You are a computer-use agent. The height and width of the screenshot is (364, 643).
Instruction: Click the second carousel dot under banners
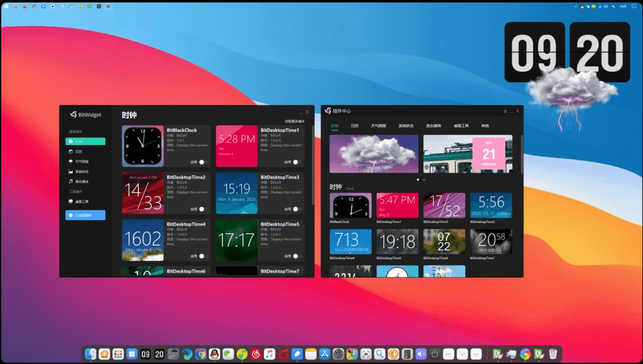coord(424,179)
